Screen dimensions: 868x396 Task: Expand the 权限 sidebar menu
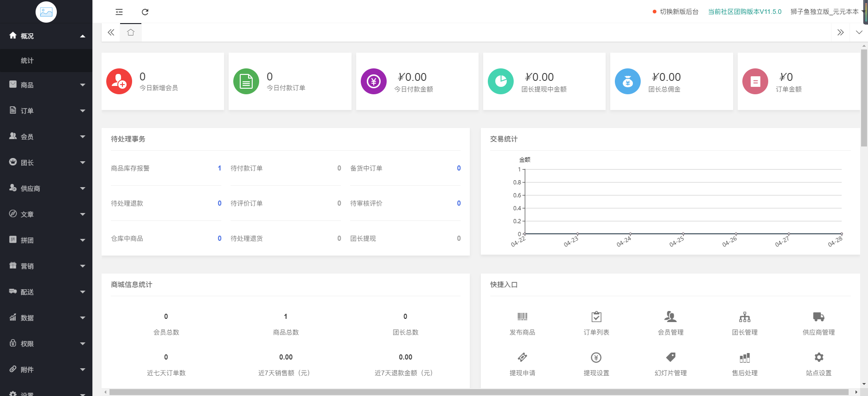pos(46,344)
